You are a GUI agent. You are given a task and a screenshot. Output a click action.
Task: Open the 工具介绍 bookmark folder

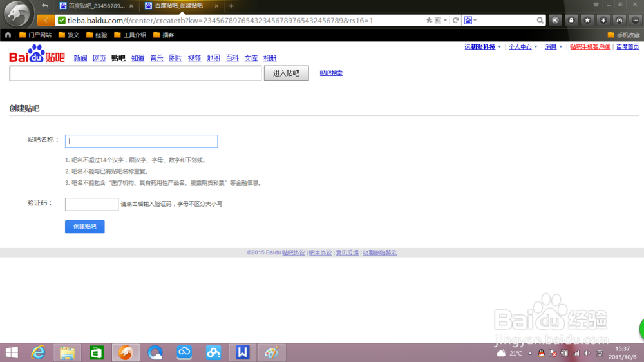[130, 35]
